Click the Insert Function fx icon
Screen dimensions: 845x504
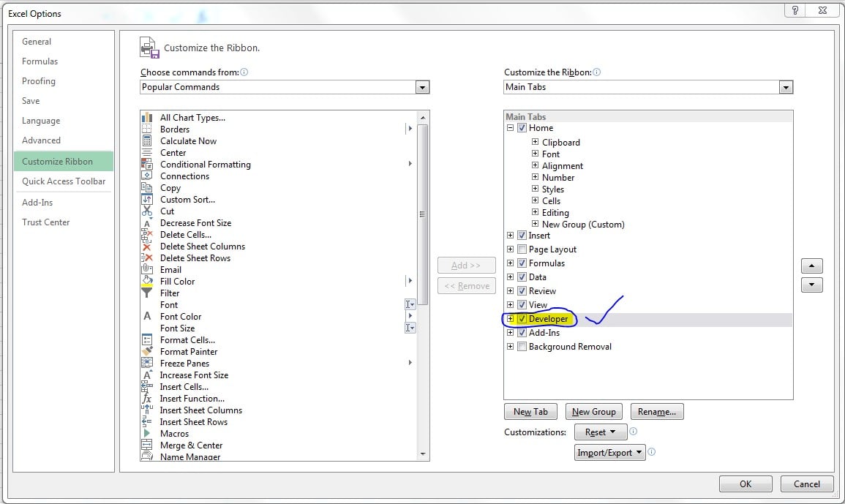click(146, 399)
